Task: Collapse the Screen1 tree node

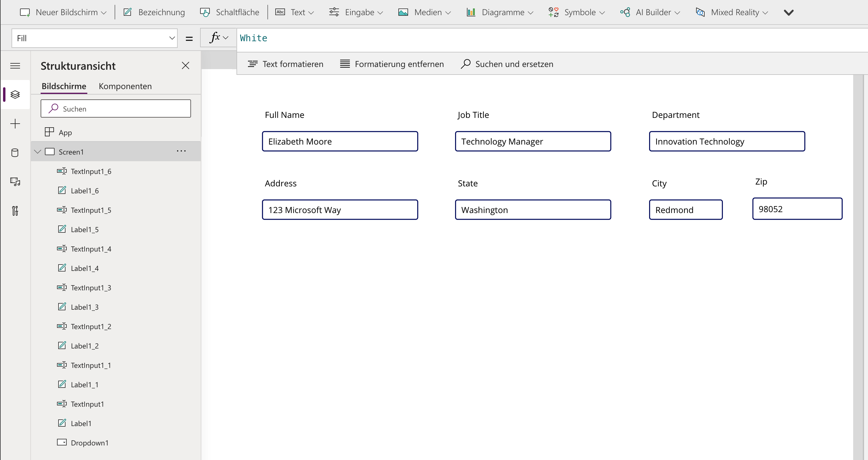Action: [x=38, y=152]
